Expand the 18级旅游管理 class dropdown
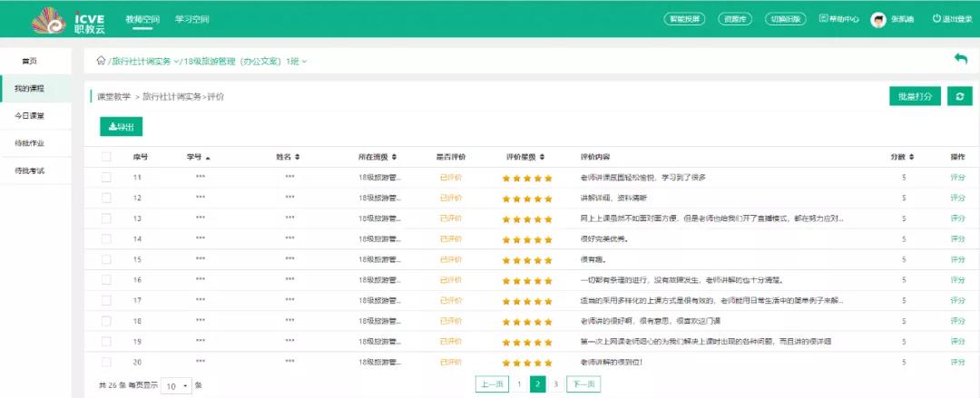 pyautogui.click(x=304, y=62)
